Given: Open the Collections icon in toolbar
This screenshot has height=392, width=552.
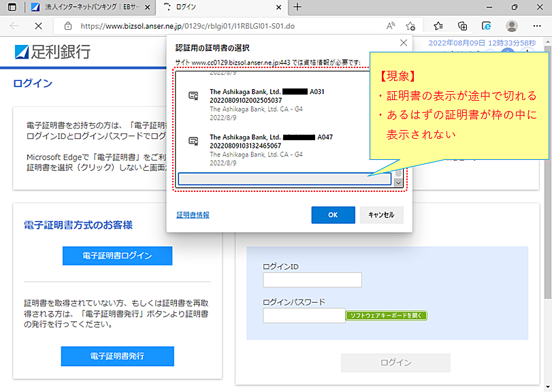Looking at the screenshot, I should coord(462,26).
